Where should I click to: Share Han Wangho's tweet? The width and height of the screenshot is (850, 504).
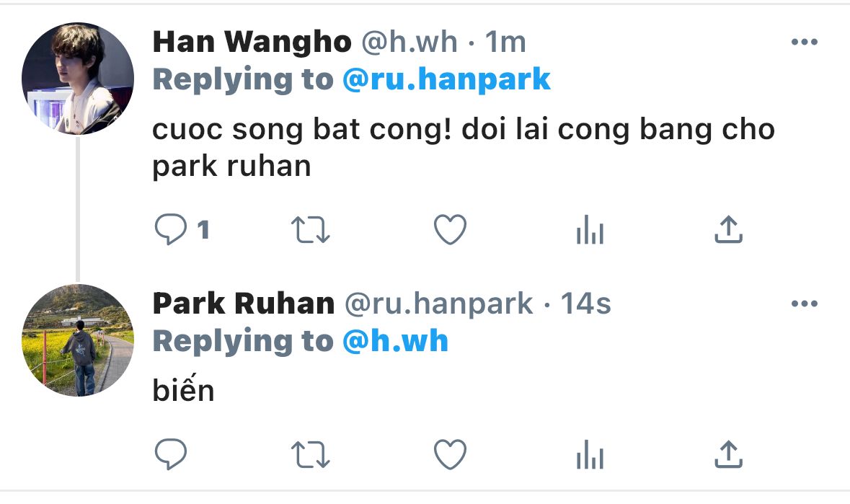pos(729,229)
